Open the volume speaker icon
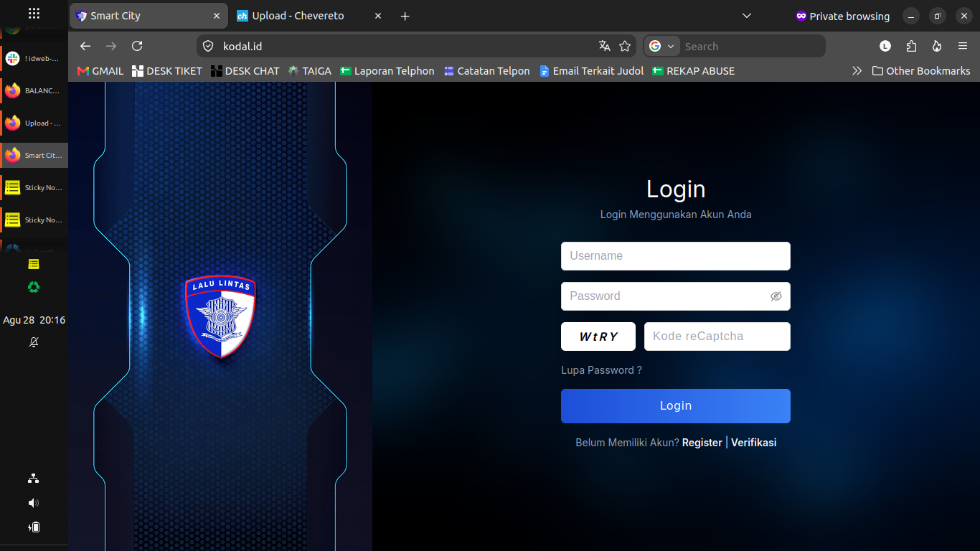The height and width of the screenshot is (551, 980). tap(34, 503)
